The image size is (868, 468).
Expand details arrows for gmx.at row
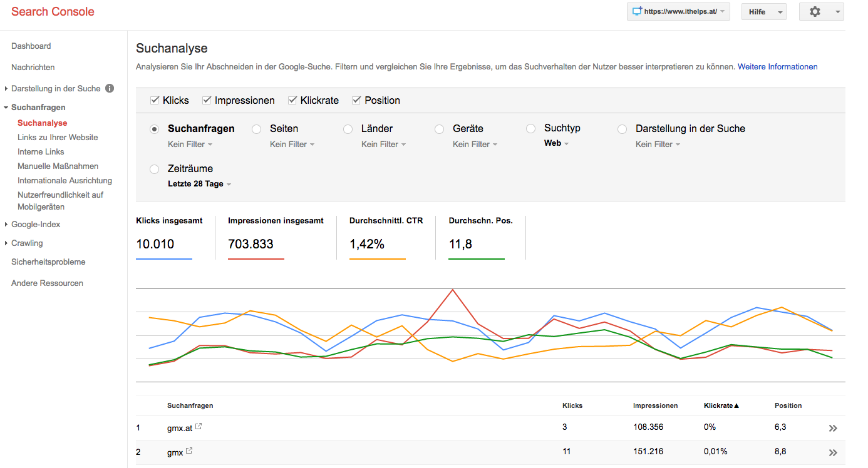pyautogui.click(x=833, y=429)
